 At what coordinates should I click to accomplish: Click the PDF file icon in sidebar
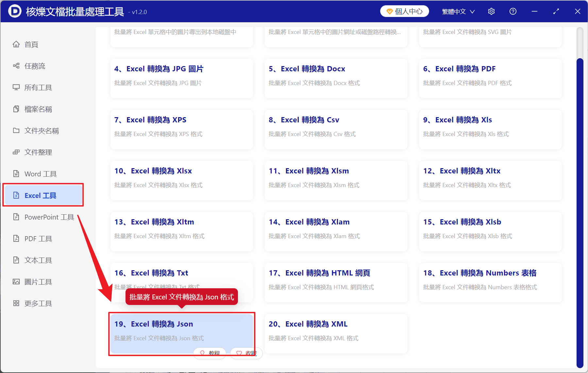point(16,239)
